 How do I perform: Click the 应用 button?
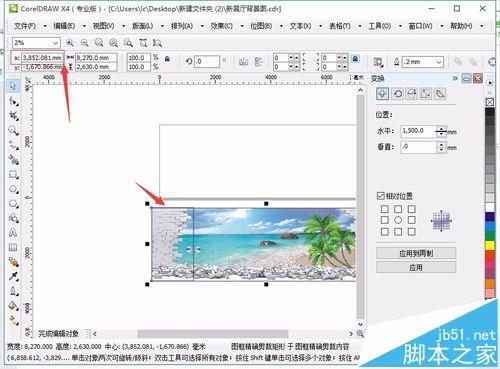point(416,267)
